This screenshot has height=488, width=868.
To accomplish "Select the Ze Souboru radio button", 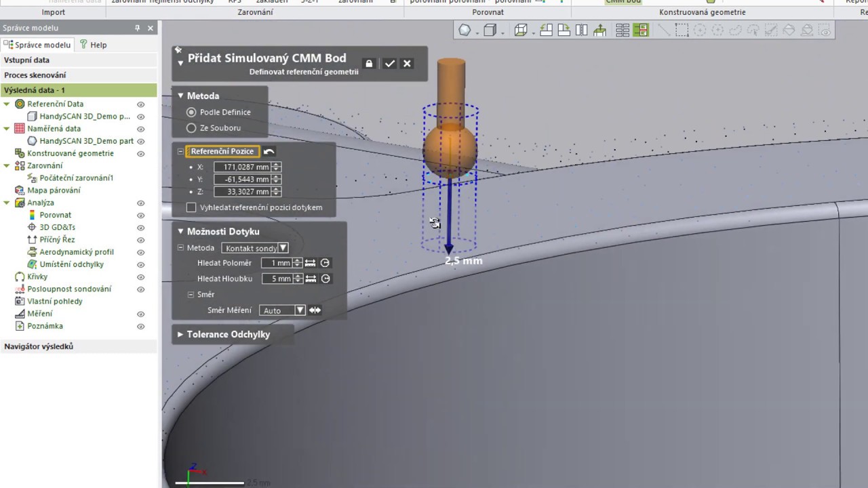I will click(191, 128).
